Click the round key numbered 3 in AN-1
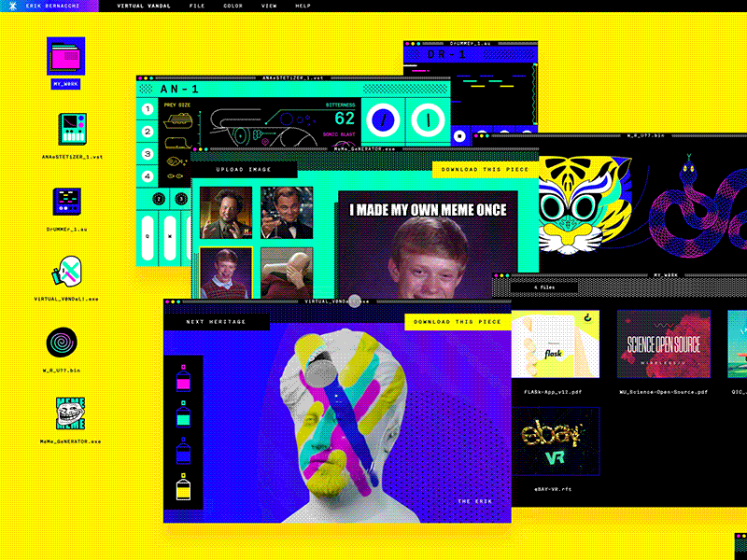 click(181, 199)
